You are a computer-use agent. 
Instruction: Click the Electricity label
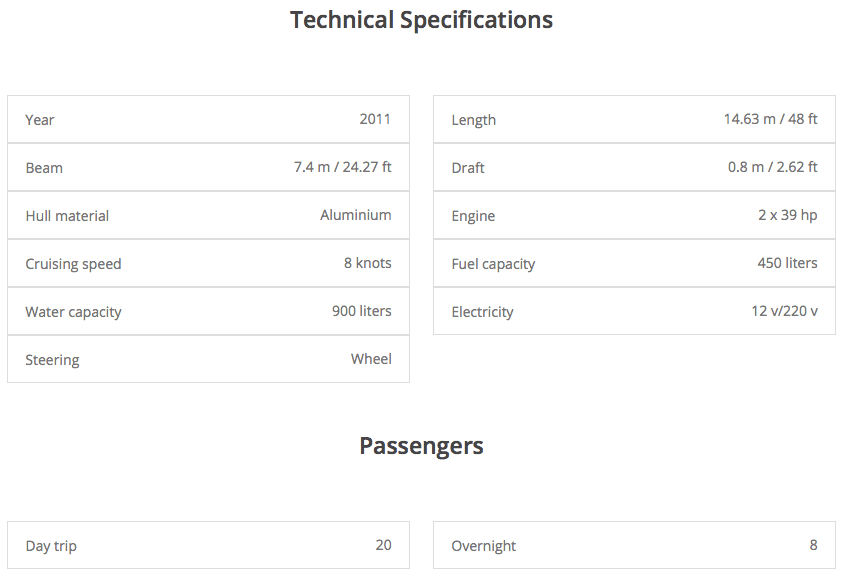click(x=482, y=312)
